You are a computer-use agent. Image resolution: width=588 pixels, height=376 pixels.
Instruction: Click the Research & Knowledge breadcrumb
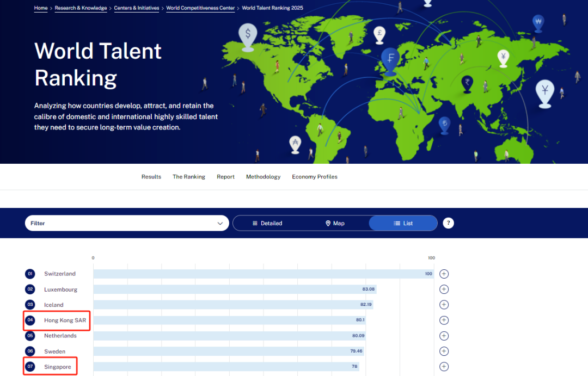pyautogui.click(x=81, y=8)
